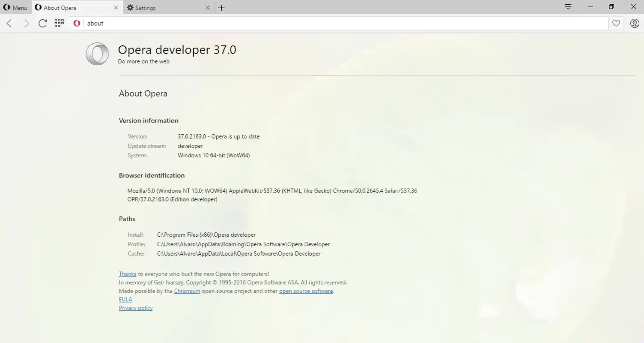Open the user account icon

pyautogui.click(x=635, y=24)
